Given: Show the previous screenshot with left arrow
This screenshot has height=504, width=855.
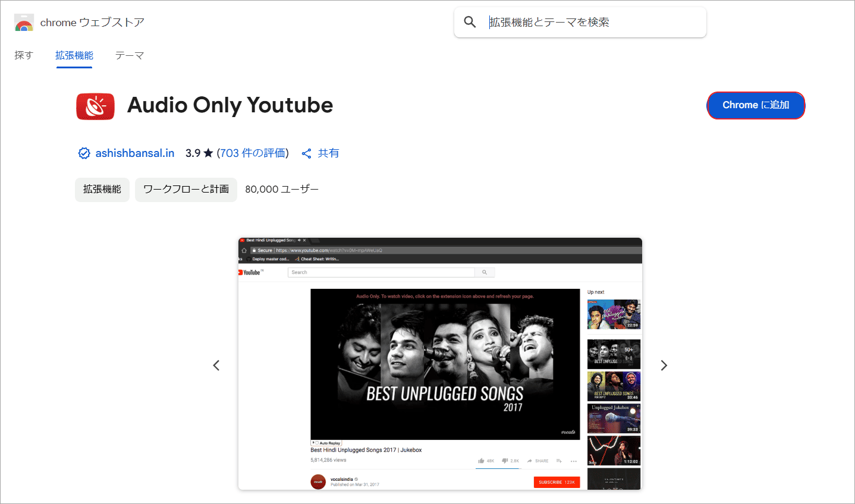Looking at the screenshot, I should click(x=216, y=366).
